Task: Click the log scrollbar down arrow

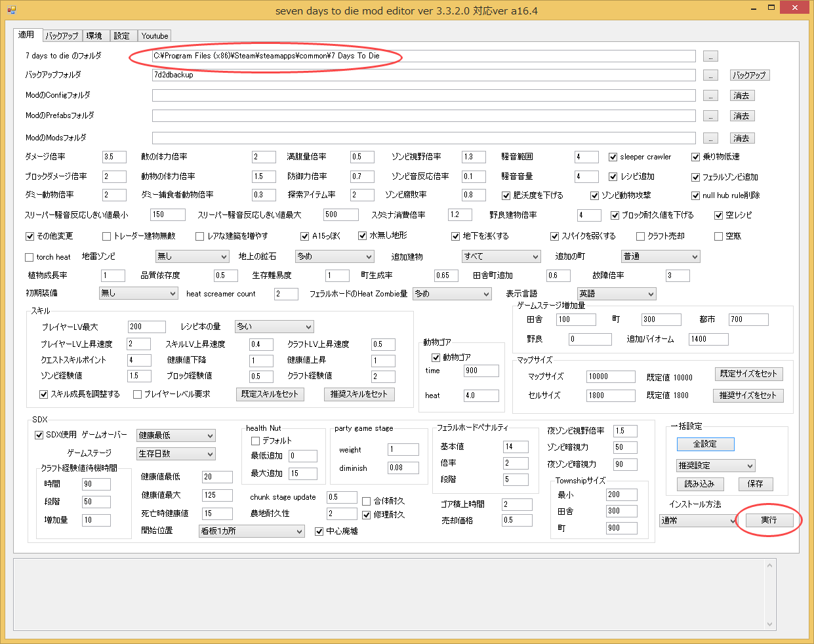Action: (x=770, y=624)
